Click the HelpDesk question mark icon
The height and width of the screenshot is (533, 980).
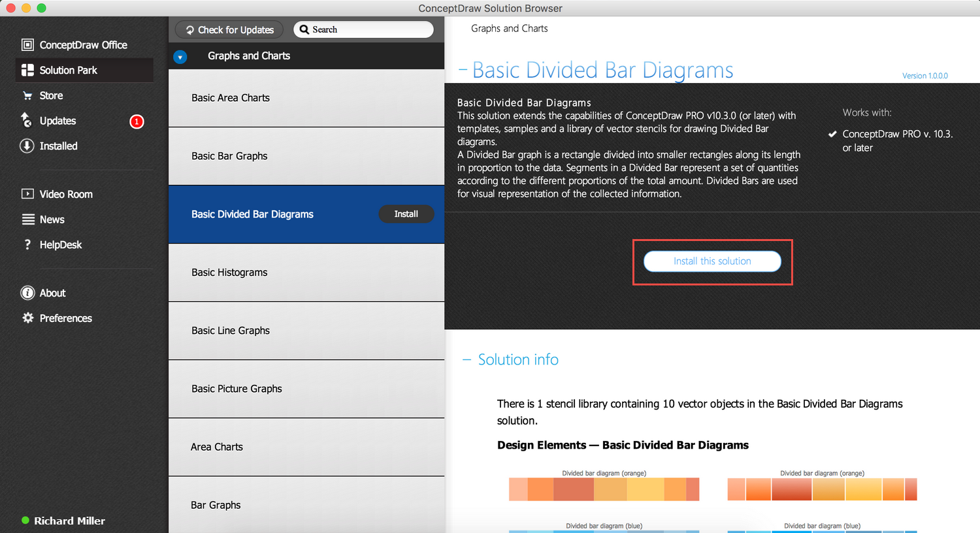click(27, 244)
